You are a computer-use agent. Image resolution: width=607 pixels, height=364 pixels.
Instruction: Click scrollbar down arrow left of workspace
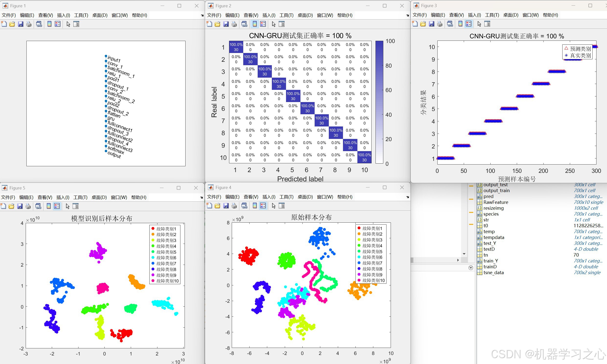(x=464, y=254)
